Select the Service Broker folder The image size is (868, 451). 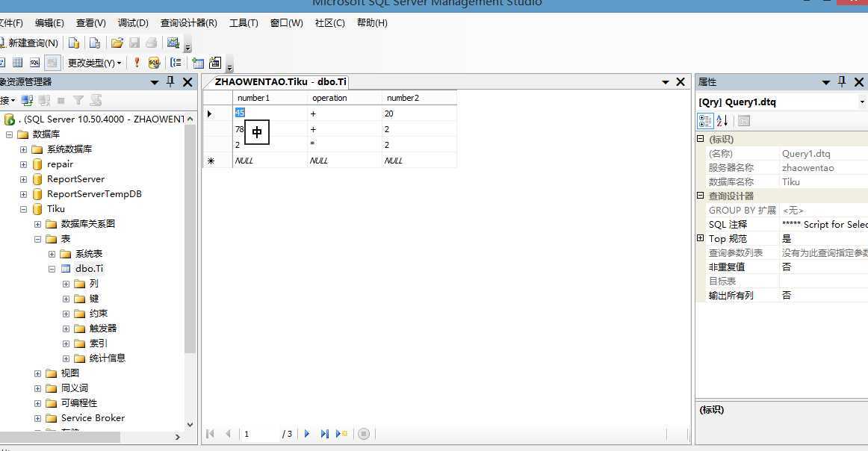point(93,418)
